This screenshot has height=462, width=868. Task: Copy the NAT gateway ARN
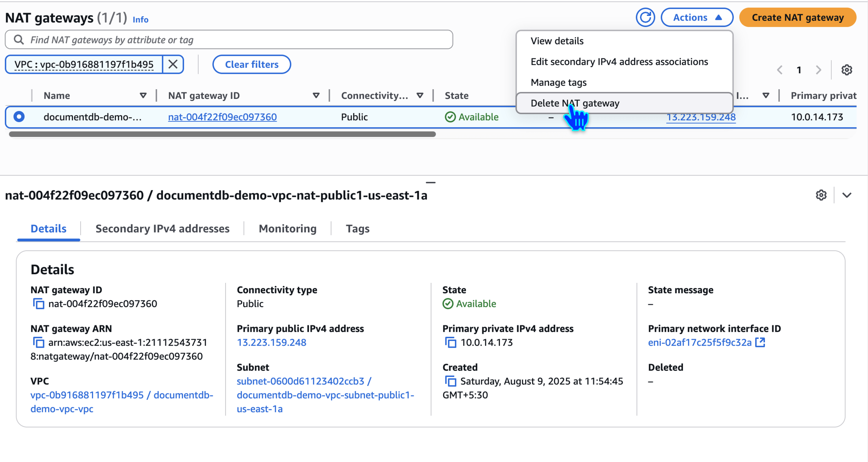pyautogui.click(x=39, y=343)
